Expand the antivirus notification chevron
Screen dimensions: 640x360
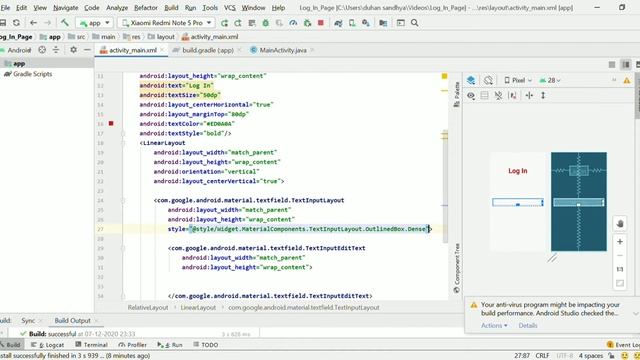[x=636, y=313]
